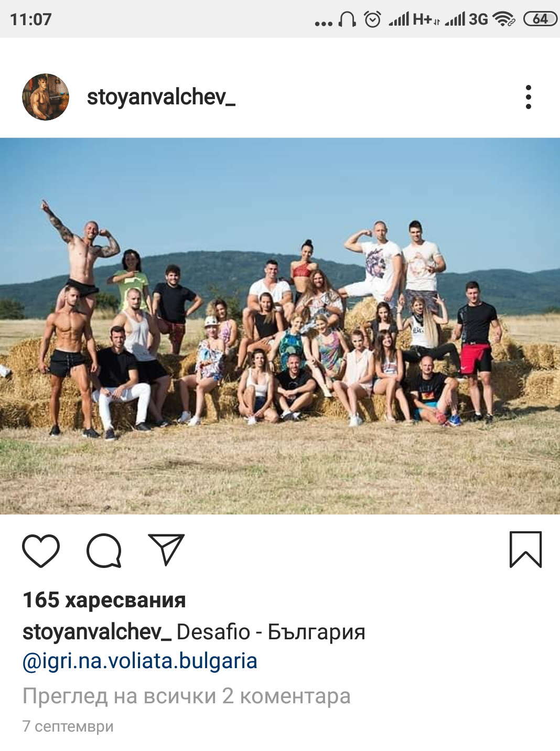Screen dimensions: 560x751
Task: Expand Преглед на всички 2 коментара
Action: [x=187, y=696]
